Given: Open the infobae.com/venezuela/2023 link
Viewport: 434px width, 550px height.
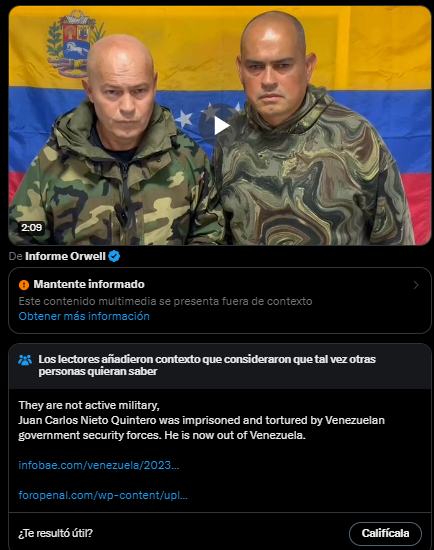Looking at the screenshot, I should [99, 465].
